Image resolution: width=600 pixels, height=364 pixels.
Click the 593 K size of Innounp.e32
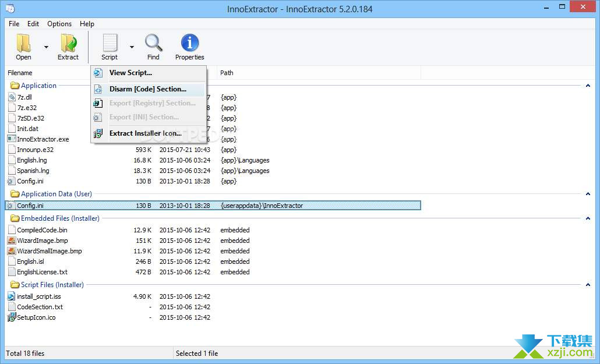[x=143, y=150]
